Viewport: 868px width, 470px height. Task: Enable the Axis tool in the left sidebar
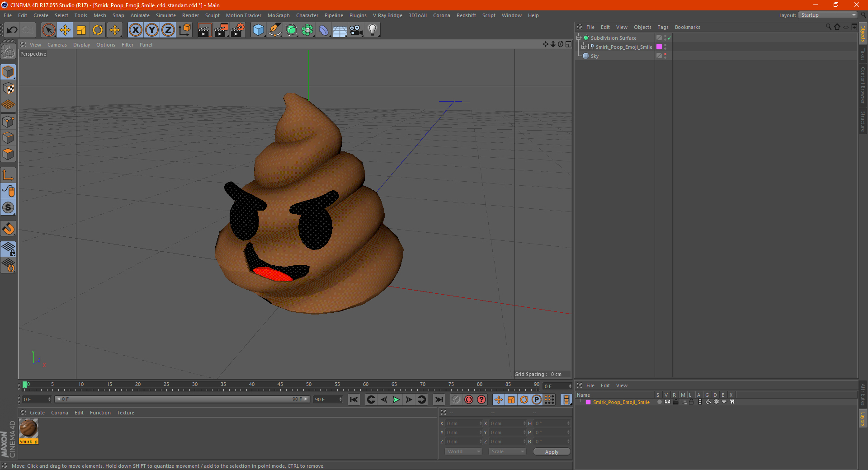[x=8, y=175]
